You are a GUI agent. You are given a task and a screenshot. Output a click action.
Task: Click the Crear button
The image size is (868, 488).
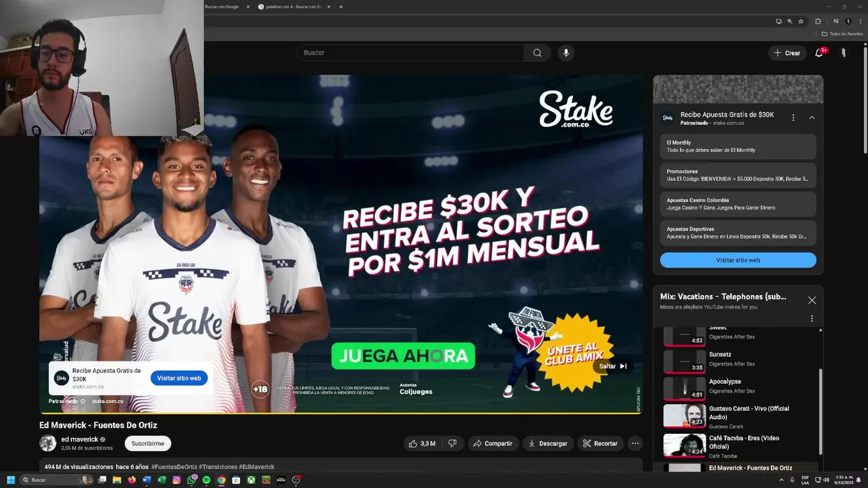[787, 53]
